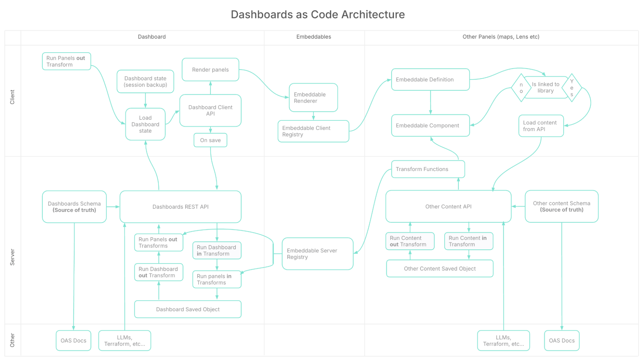Select the 'Other content Schema (Source of truth)' box
Screen dimensions: 644x362
[x=562, y=206]
